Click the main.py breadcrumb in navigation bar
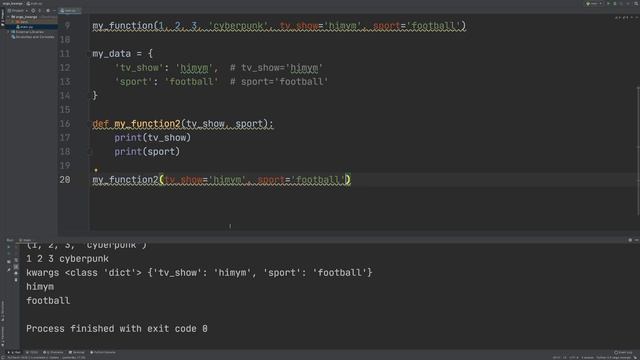Screen dimensions: 640x360 pyautogui.click(x=35, y=3)
